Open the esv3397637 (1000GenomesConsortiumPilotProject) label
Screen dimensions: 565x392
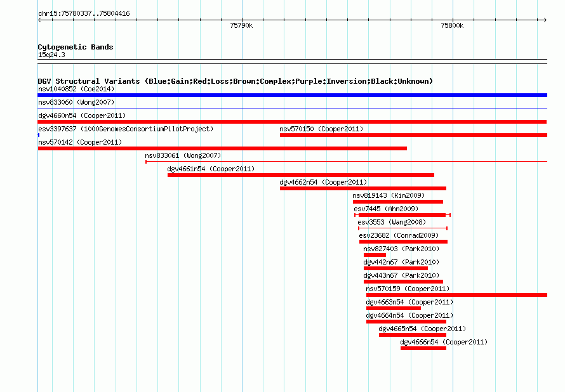126,129
